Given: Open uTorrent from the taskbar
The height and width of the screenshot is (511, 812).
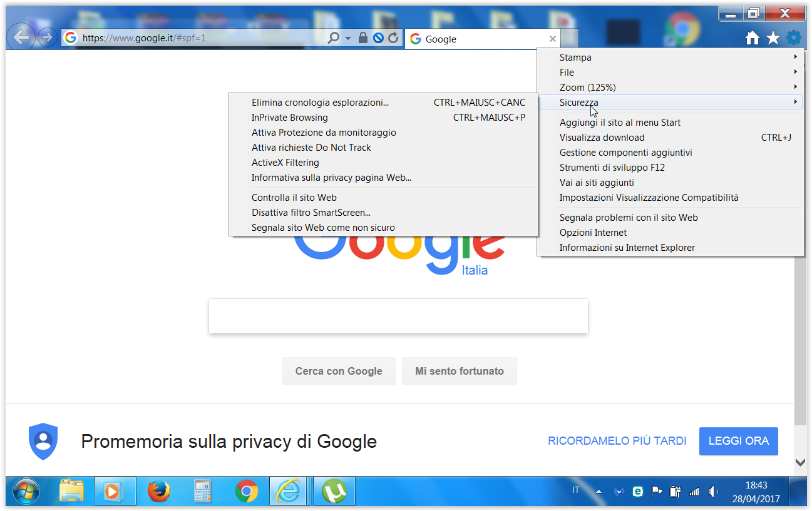Looking at the screenshot, I should click(334, 491).
